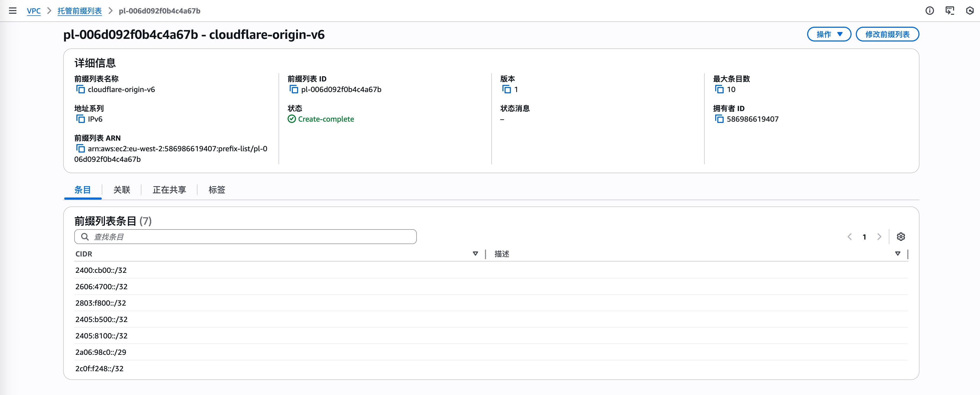Go to 托管前缀列表 breadcrumb link
Screen dimensions: 980x395
tap(80, 11)
